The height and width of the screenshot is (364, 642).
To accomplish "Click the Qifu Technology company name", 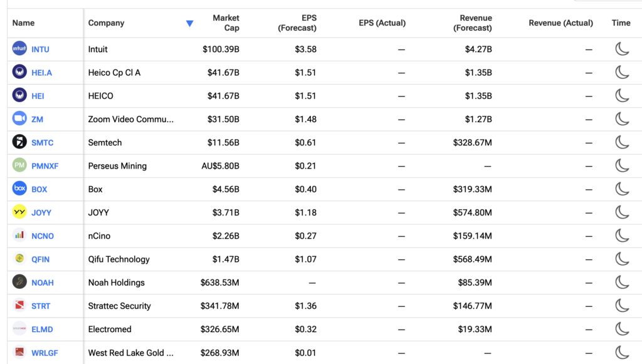I will 118,259.
